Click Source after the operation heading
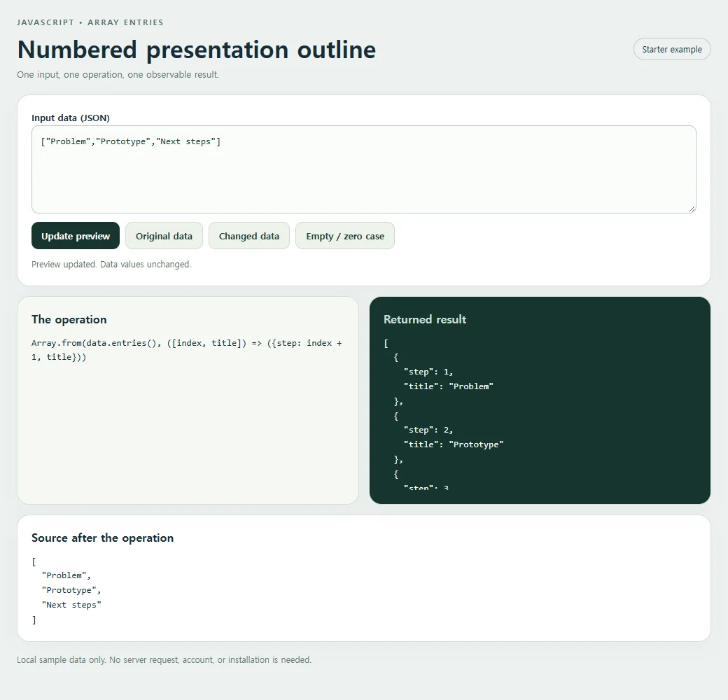The width and height of the screenshot is (728, 700). tap(103, 538)
